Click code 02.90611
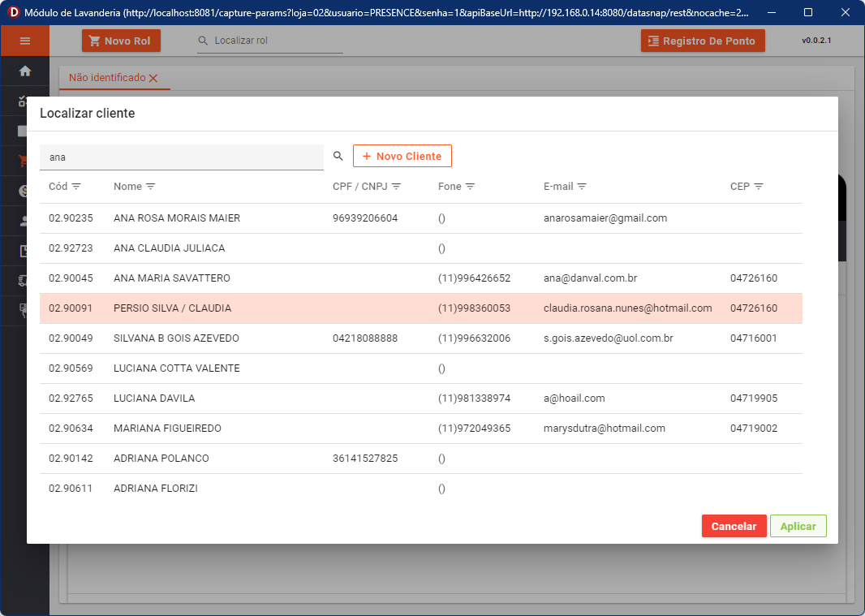 click(71, 489)
